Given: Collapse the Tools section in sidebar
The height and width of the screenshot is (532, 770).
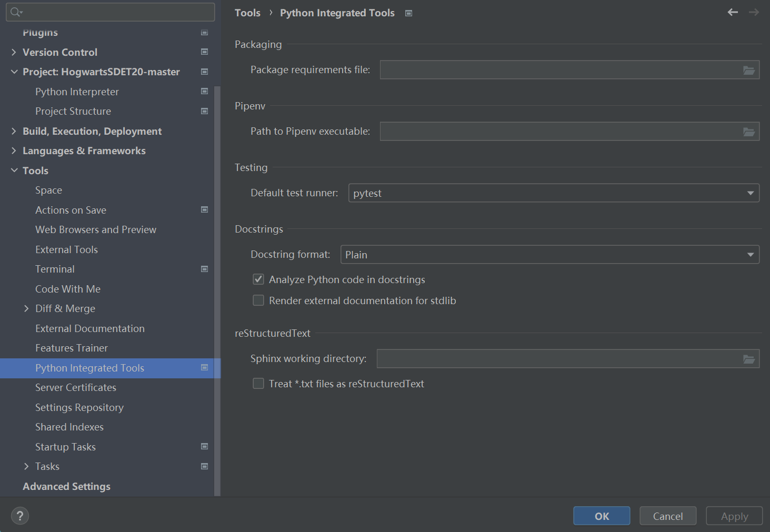Looking at the screenshot, I should tap(14, 170).
